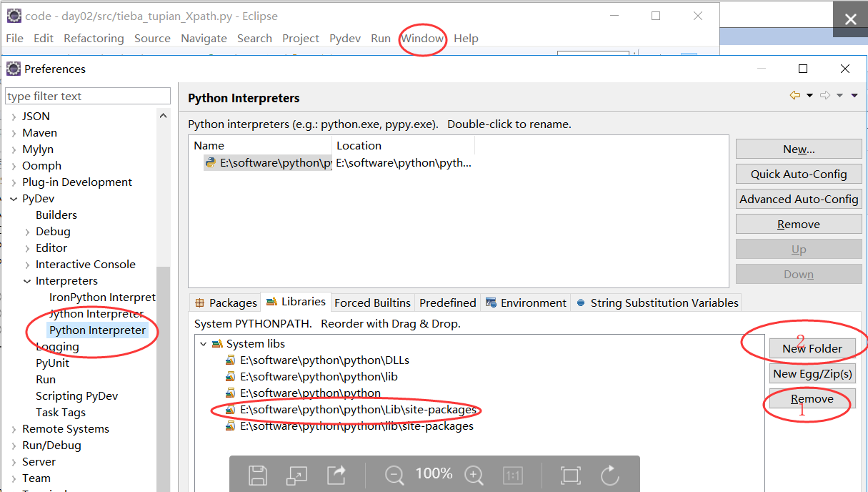The image size is (868, 492).
Task: Select Scripting PyDev in the tree
Action: click(76, 396)
